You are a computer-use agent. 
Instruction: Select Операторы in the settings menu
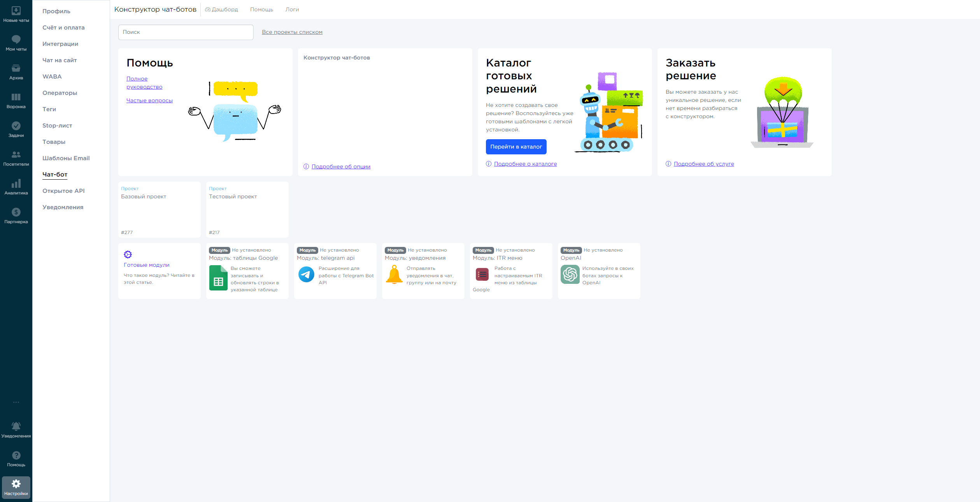pos(60,93)
